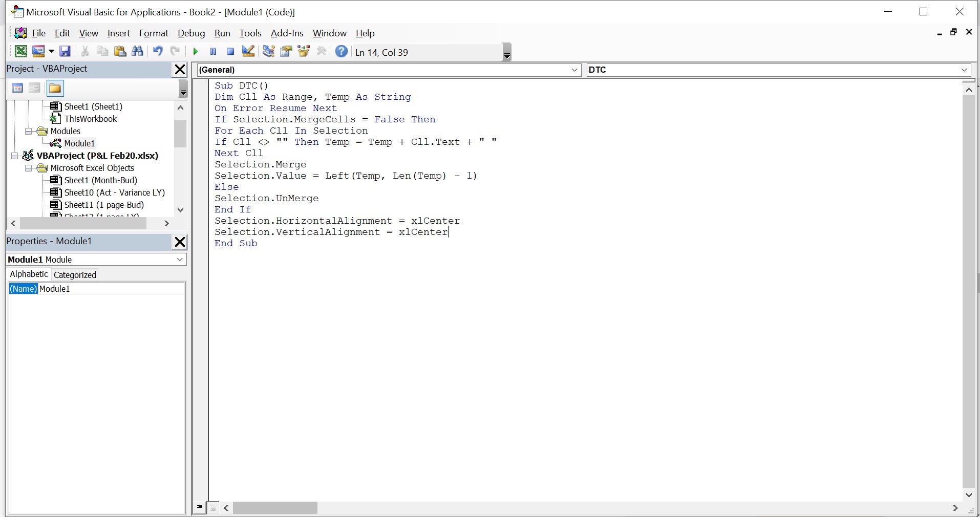Viewport: 980px width, 517px height.
Task: Close the Project - VBAProject pane
Action: coord(180,70)
